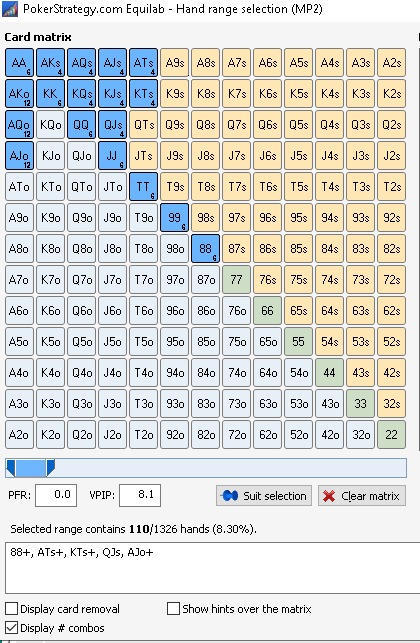420x643 pixels.
Task: Select the 33 pair cell
Action: (x=361, y=404)
